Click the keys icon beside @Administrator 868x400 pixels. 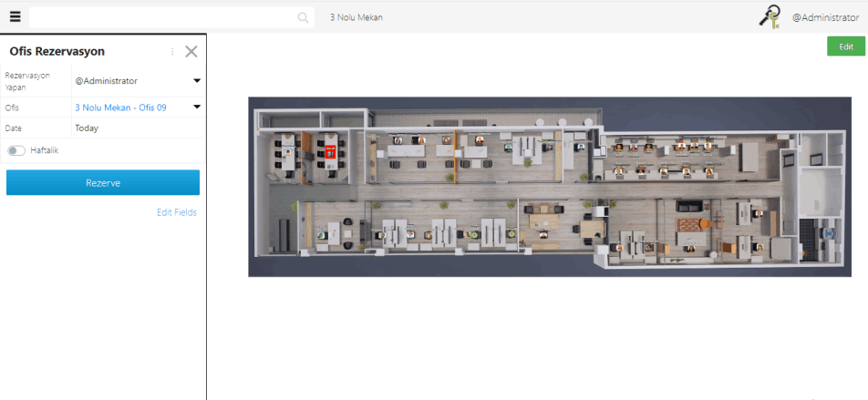point(770,16)
